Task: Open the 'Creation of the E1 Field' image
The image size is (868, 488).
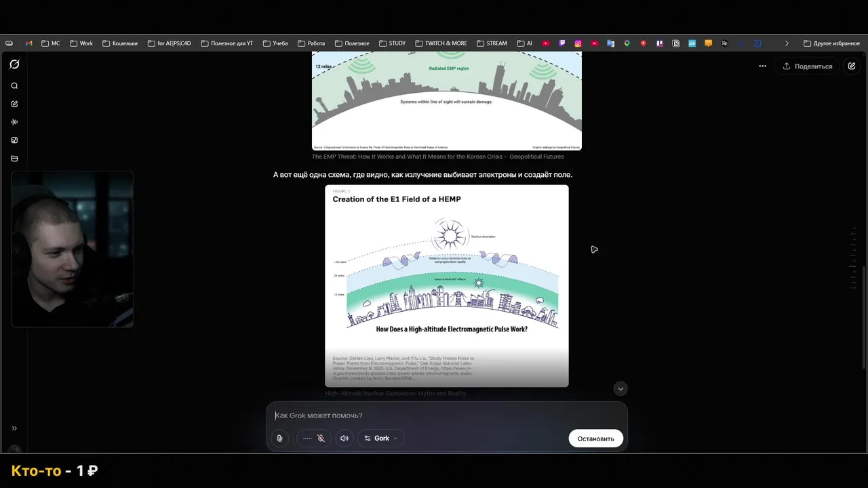Action: tap(447, 285)
